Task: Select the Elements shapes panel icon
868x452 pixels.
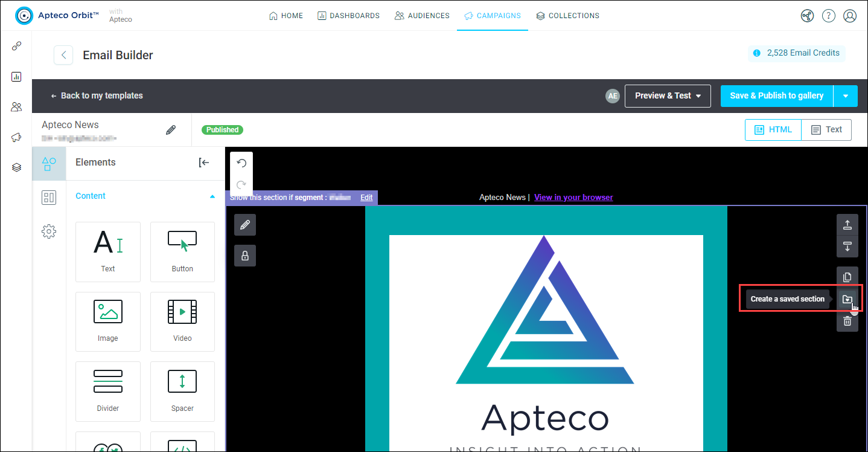Action: click(x=49, y=164)
